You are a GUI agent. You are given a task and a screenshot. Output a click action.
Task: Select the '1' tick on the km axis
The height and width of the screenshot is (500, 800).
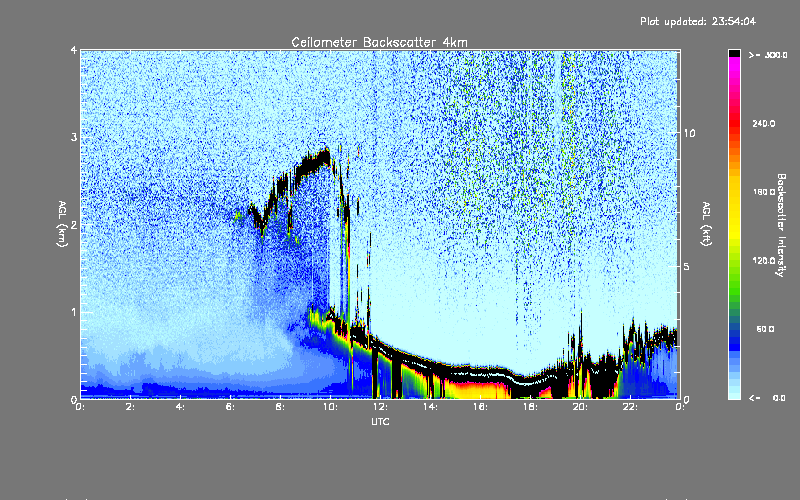tap(74, 312)
